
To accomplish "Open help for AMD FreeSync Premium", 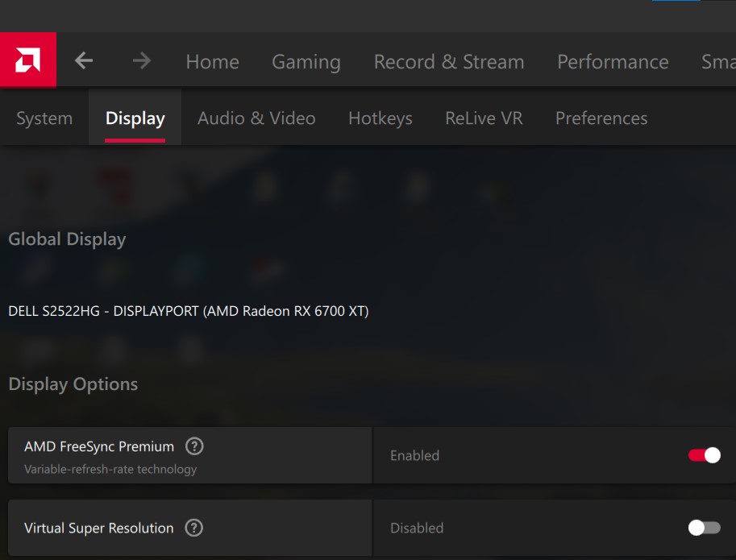I will click(x=194, y=446).
